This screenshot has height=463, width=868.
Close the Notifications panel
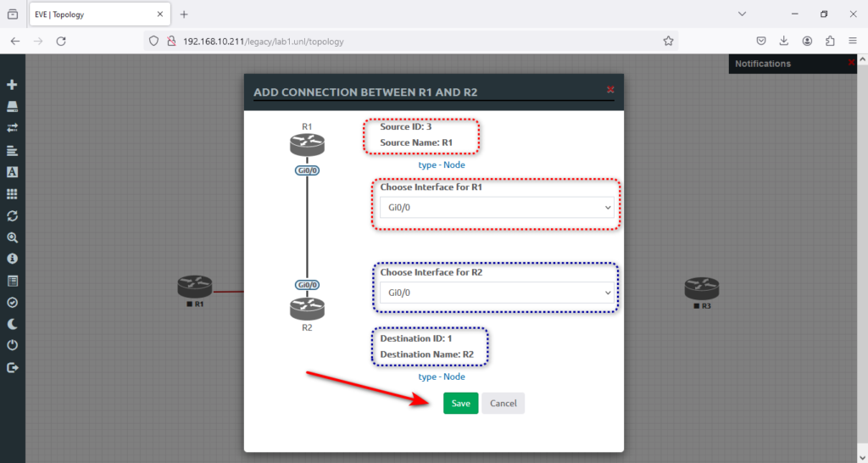851,62
